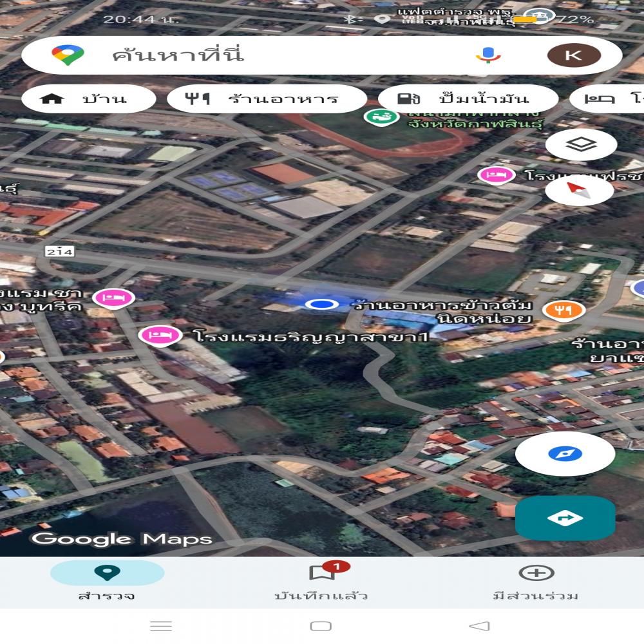Image resolution: width=644 pixels, height=644 pixels.
Task: Switch to the บันทึกแล้ว saved tab
Action: tap(321, 580)
